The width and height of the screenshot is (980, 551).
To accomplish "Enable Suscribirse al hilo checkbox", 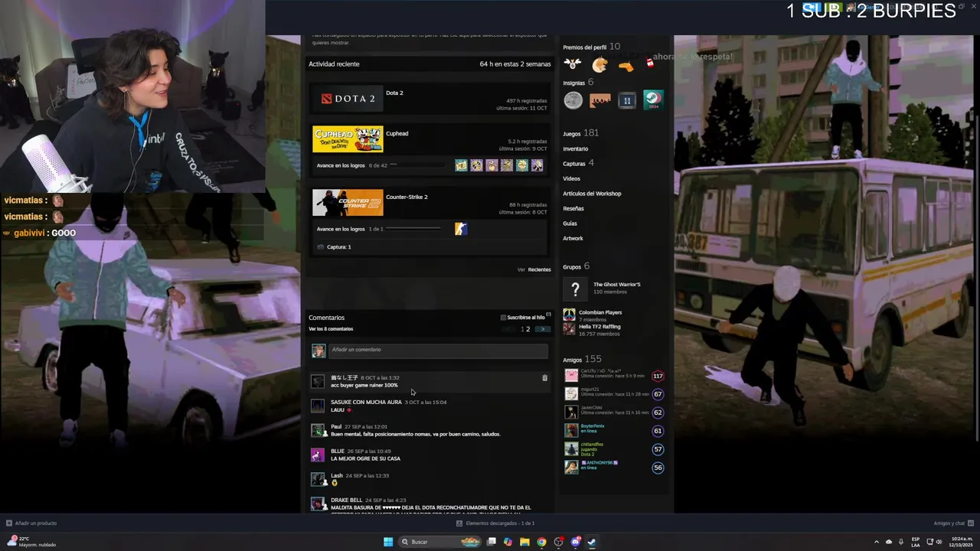I will point(503,318).
